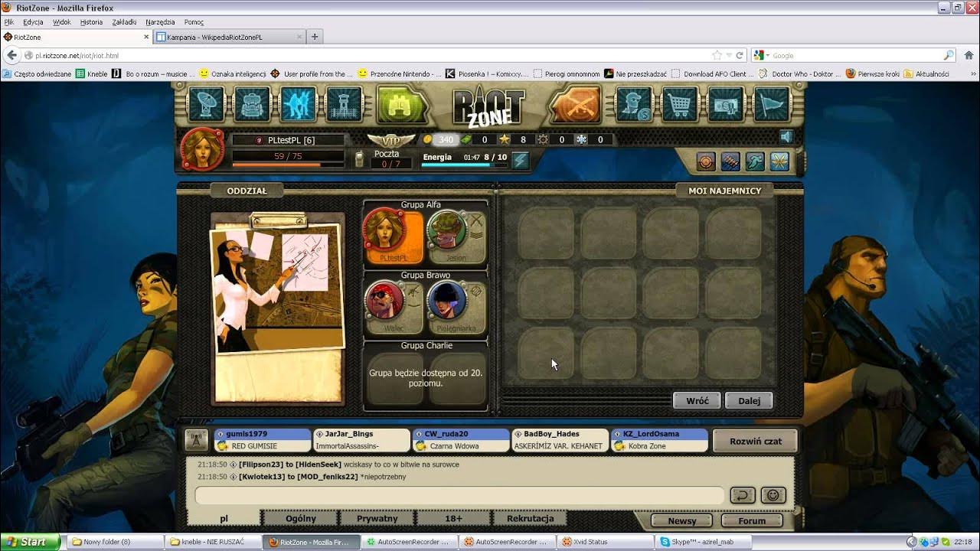Click the green binoculars scout button

[401, 106]
